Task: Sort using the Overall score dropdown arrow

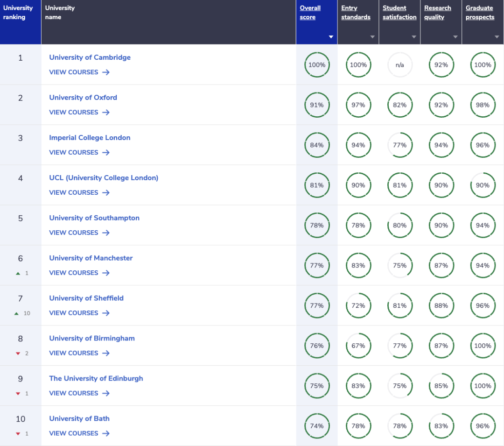Action: coord(331,37)
